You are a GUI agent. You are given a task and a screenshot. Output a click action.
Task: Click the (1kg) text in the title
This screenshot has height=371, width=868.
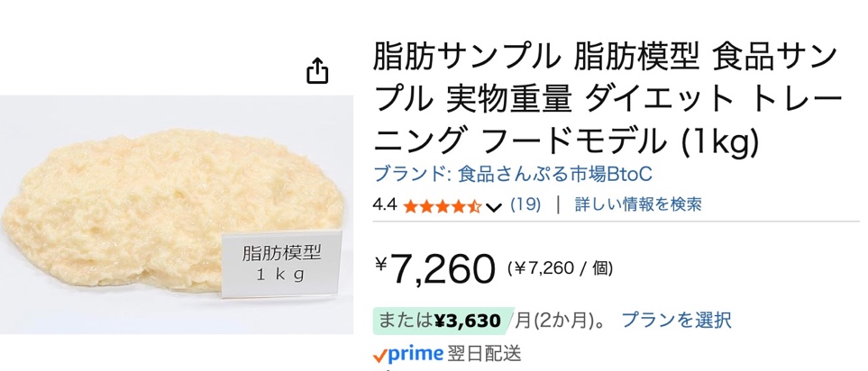pyautogui.click(x=720, y=141)
